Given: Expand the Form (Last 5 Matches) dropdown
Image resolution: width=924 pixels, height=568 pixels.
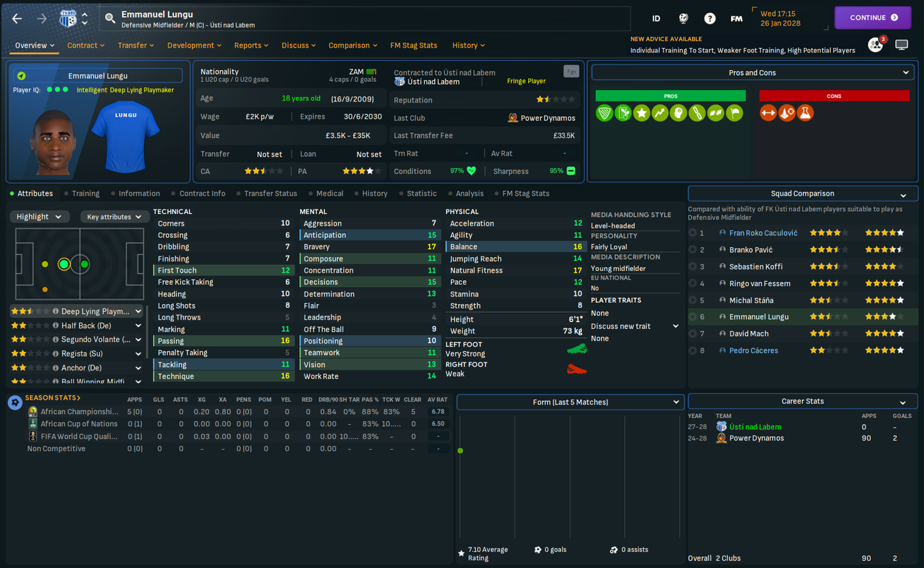Looking at the screenshot, I should 675,402.
